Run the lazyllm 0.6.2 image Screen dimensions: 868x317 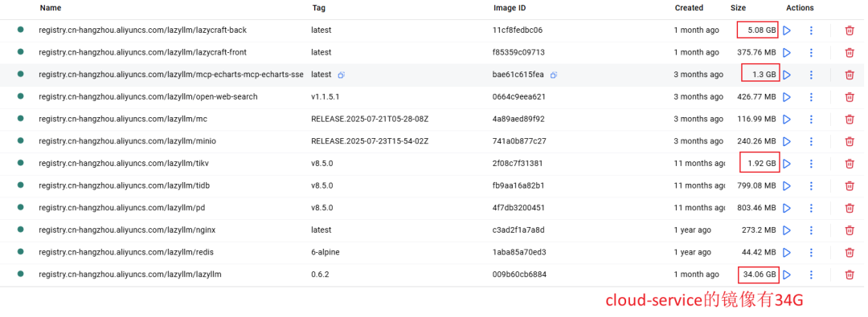click(787, 274)
